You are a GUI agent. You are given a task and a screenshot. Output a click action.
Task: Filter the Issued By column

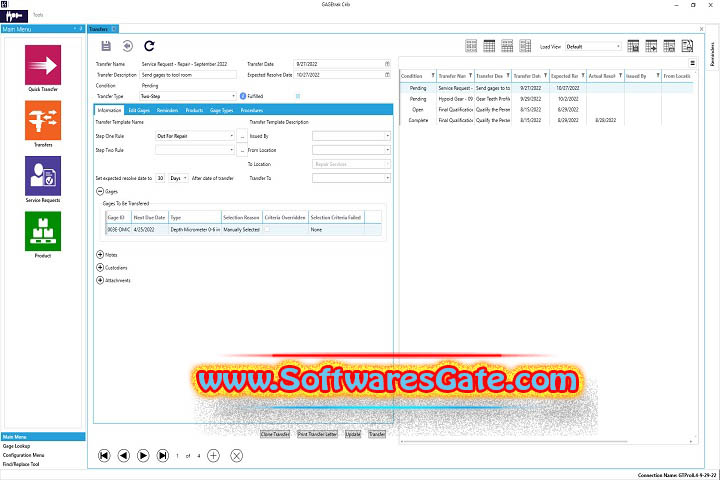click(658, 75)
